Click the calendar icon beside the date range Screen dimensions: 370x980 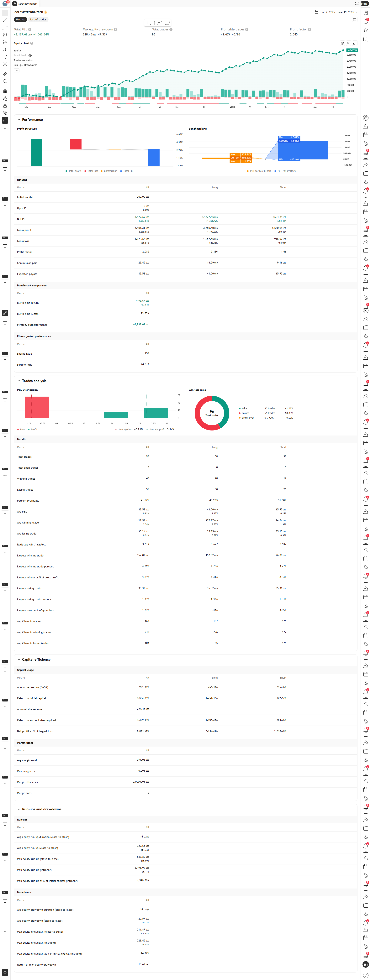tap(316, 12)
